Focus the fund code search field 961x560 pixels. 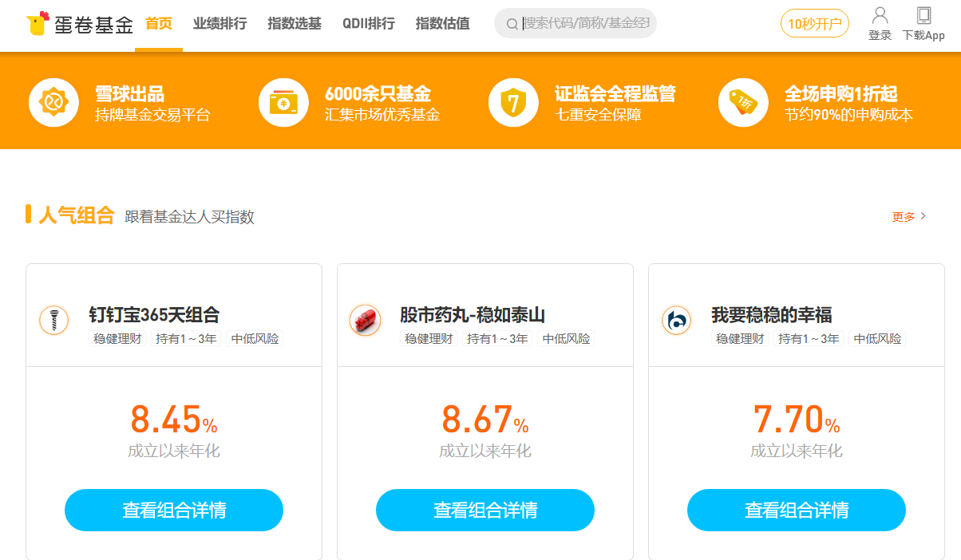coord(575,23)
